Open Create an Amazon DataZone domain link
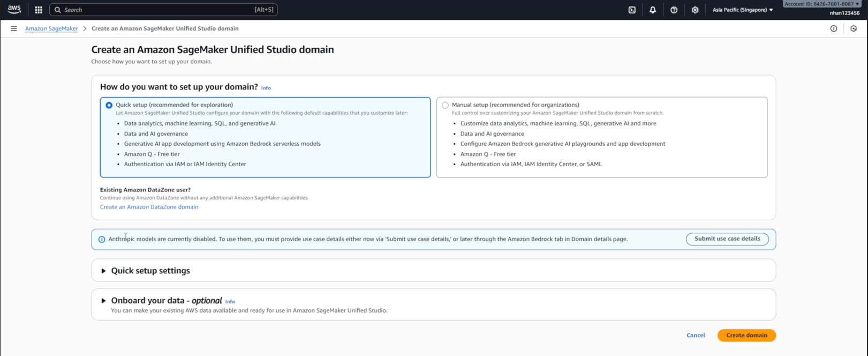 click(x=149, y=207)
